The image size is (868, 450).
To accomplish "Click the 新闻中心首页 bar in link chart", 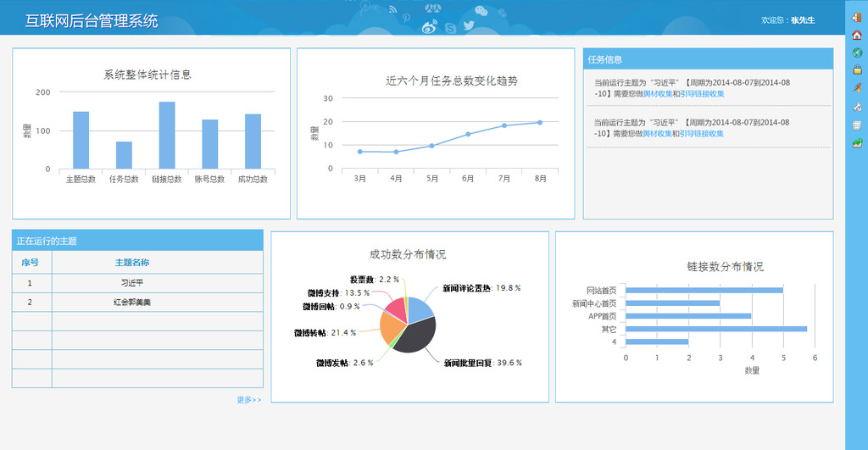I will (x=672, y=303).
